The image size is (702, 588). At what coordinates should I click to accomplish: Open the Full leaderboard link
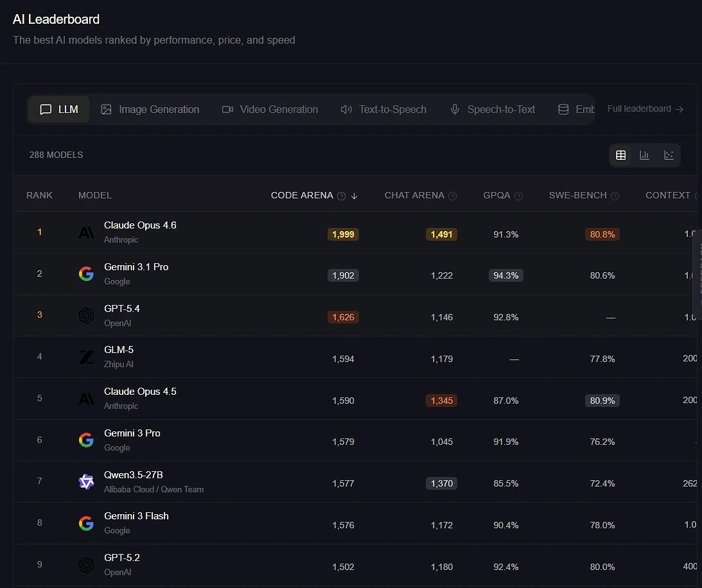pos(645,108)
